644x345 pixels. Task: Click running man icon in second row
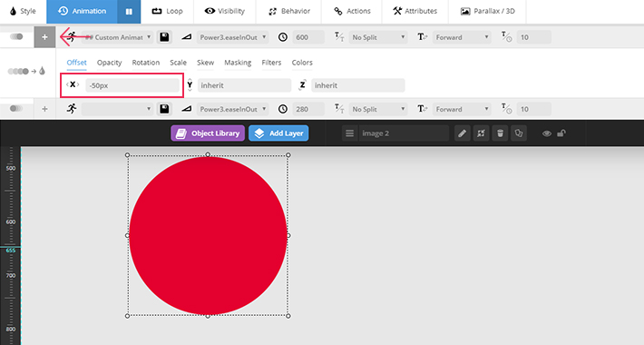(72, 109)
